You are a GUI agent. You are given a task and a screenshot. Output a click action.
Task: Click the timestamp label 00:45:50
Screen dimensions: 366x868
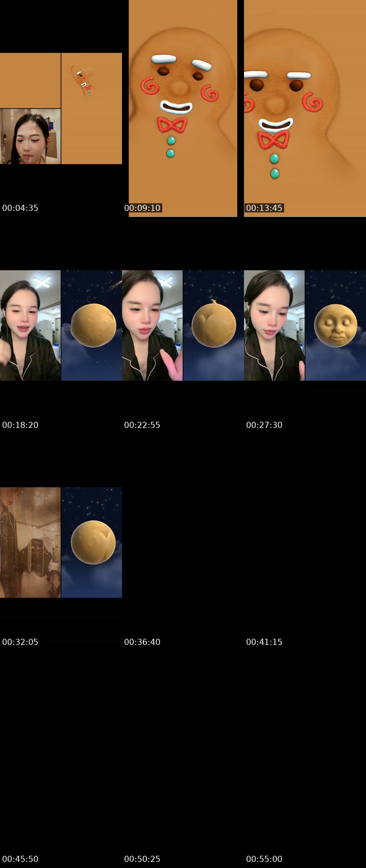(x=20, y=859)
